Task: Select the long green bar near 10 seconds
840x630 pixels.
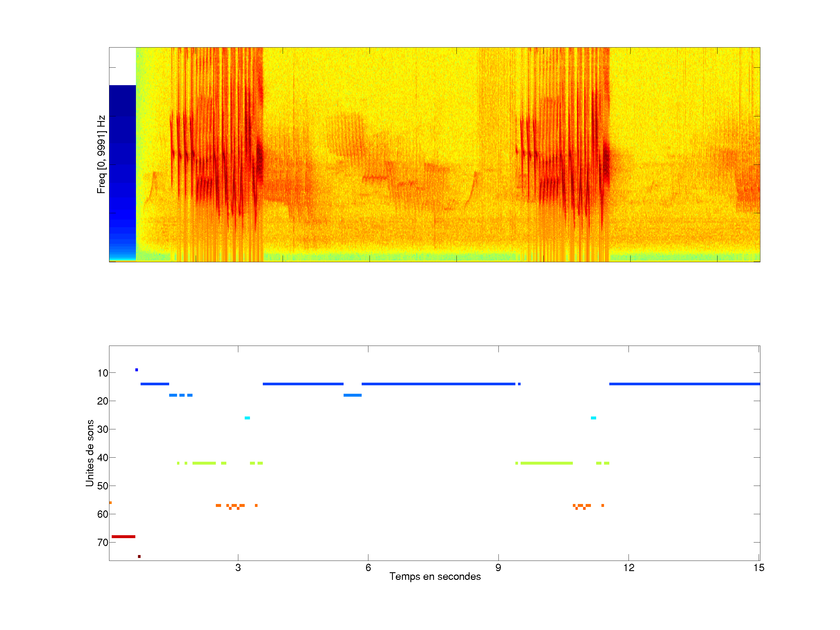Action: [x=547, y=463]
